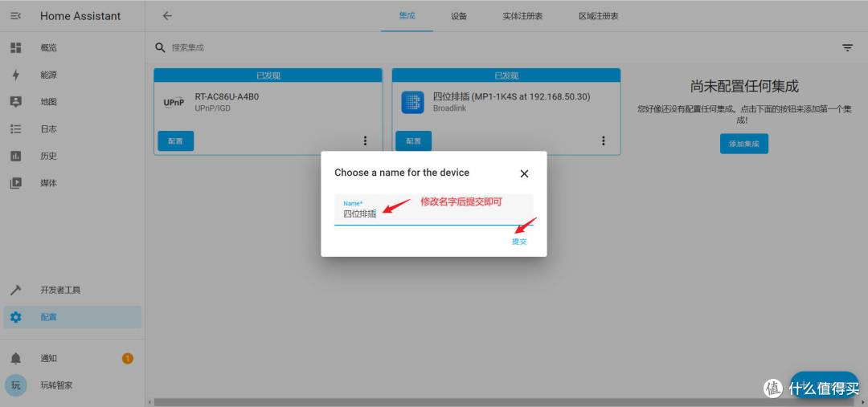Image resolution: width=868 pixels, height=407 pixels.
Task: Open the 配置 gear icon
Action: pyautogui.click(x=15, y=317)
